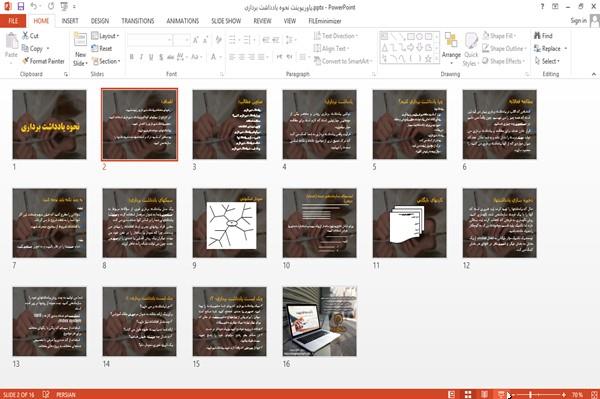The image size is (600, 399).
Task: Switch to the REVIEW tab
Action: click(x=262, y=21)
